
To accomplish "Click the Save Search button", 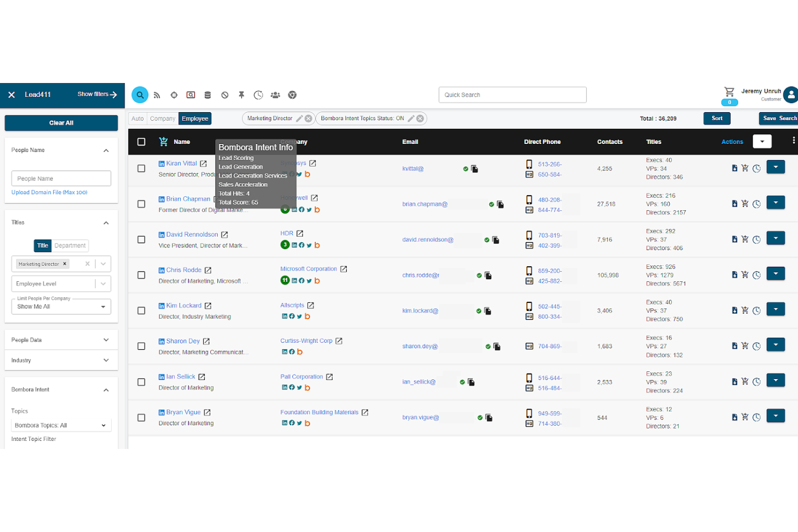I will click(x=780, y=119).
